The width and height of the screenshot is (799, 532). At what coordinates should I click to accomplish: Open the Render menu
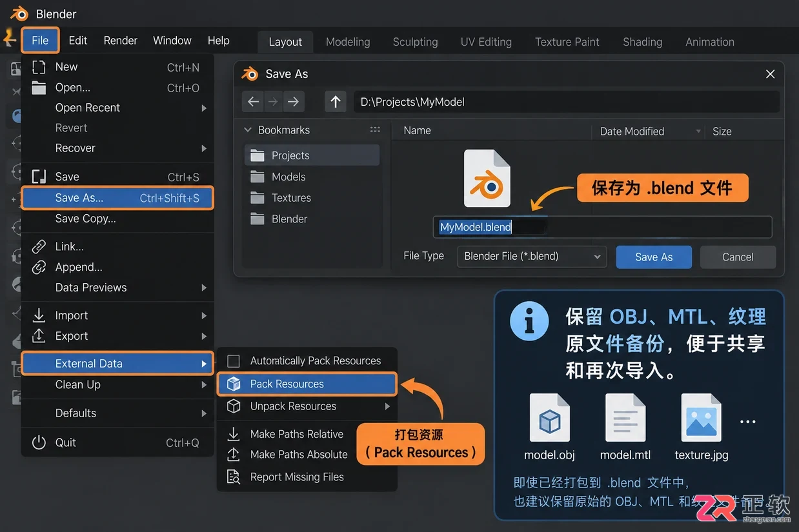point(120,40)
